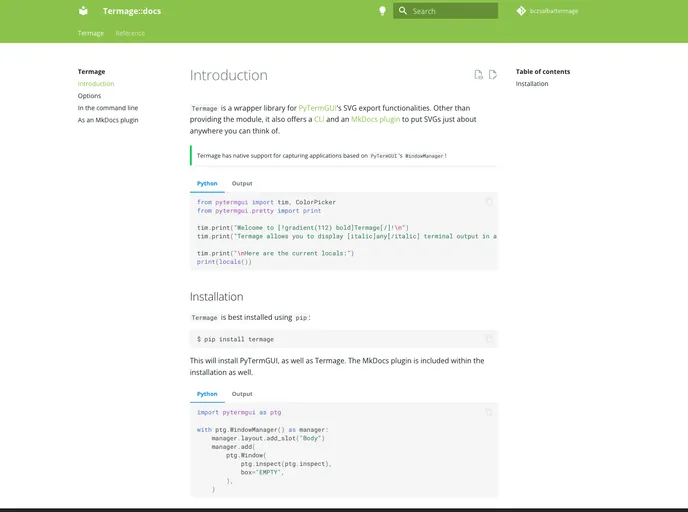Viewport: 688px width, 512px height.
Task: Click the 'Table of contents' label
Action: pyautogui.click(x=543, y=72)
